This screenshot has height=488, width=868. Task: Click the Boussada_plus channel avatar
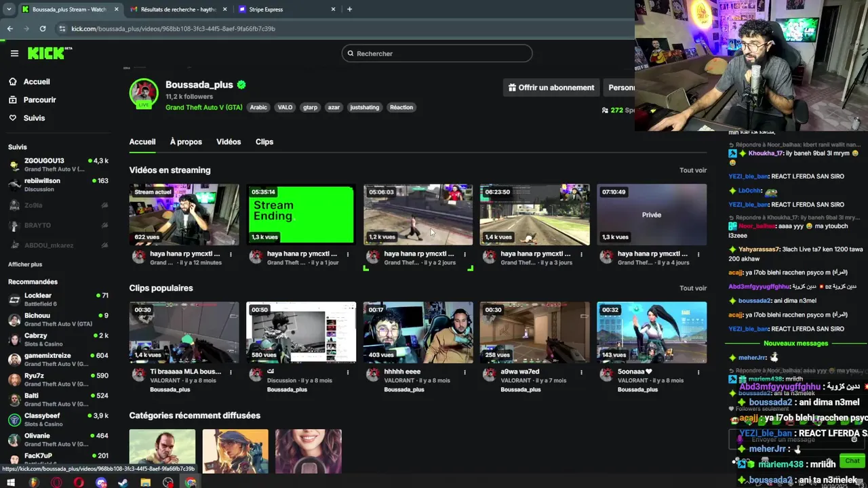[144, 94]
